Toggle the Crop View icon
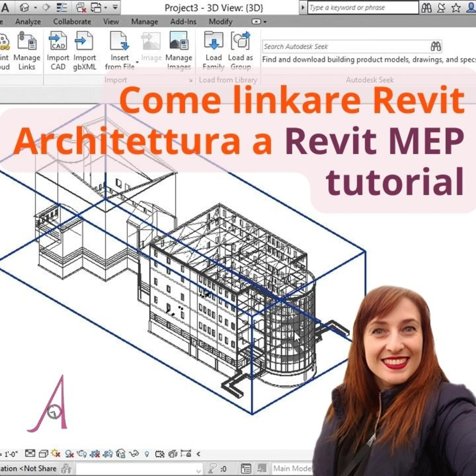476x476 pixels. 95,454
